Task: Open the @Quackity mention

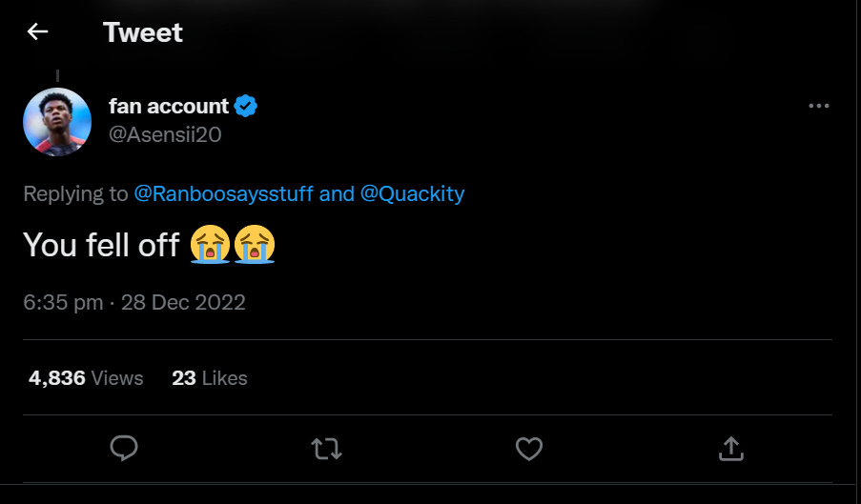Action: [x=412, y=193]
